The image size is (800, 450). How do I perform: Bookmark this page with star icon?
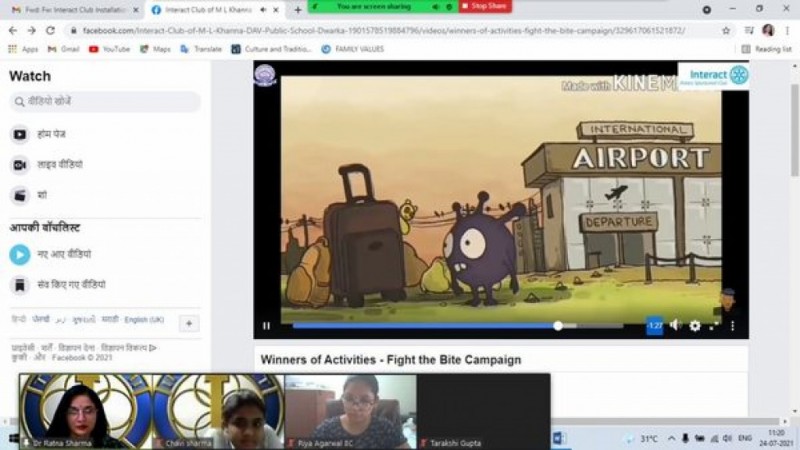(x=726, y=31)
